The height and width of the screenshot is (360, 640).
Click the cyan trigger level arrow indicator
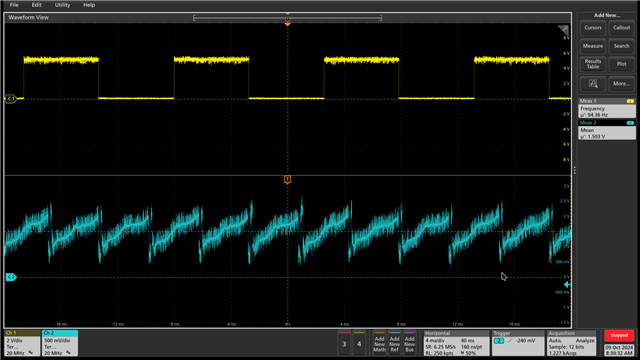567,284
